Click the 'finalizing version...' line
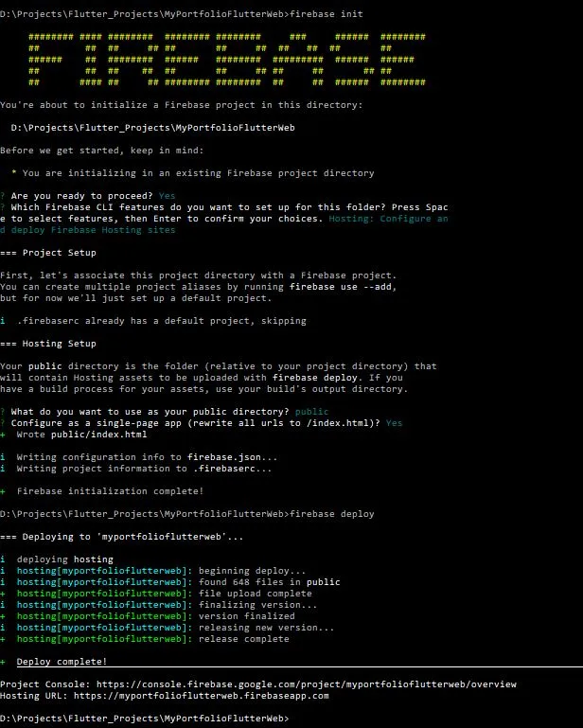Screen dimensions: 583x728 (168, 605)
